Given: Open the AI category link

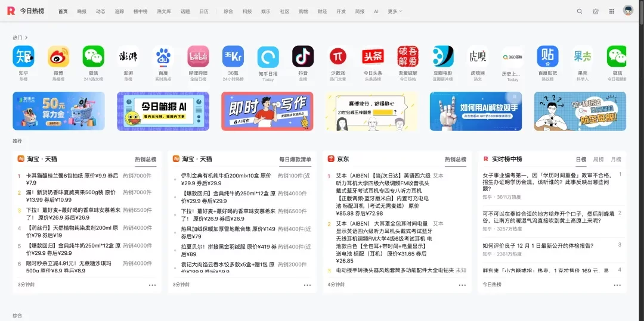Looking at the screenshot, I should click(376, 11).
